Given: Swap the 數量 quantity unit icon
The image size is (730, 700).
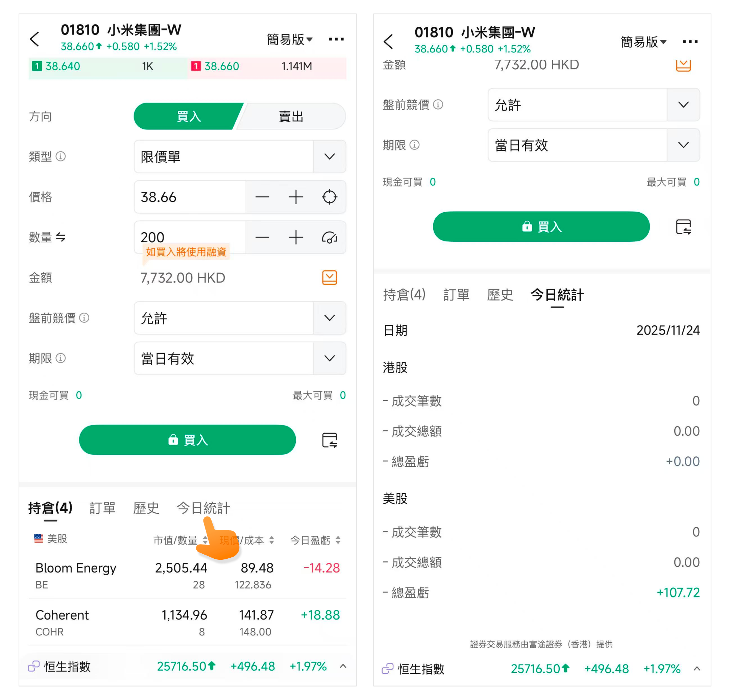Looking at the screenshot, I should click(61, 237).
